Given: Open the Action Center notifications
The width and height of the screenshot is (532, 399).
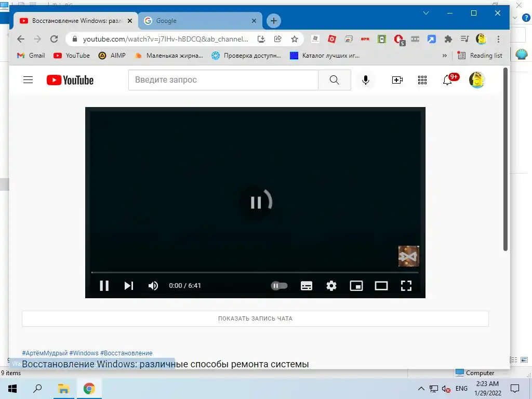Looking at the screenshot, I should point(515,389).
